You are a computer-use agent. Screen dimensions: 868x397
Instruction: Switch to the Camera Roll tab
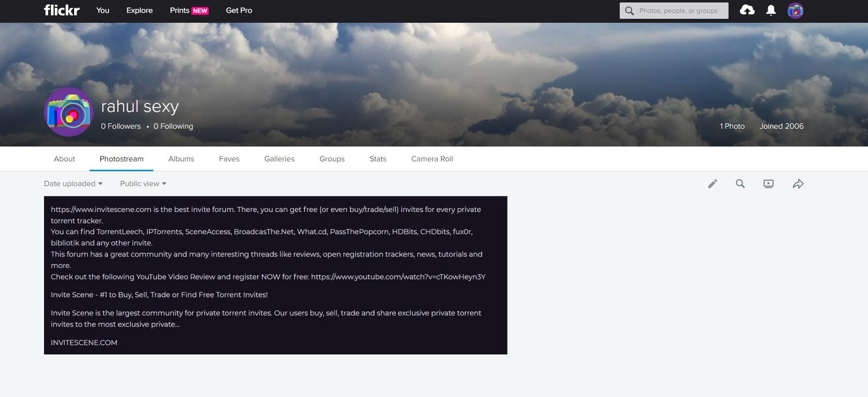click(x=432, y=159)
